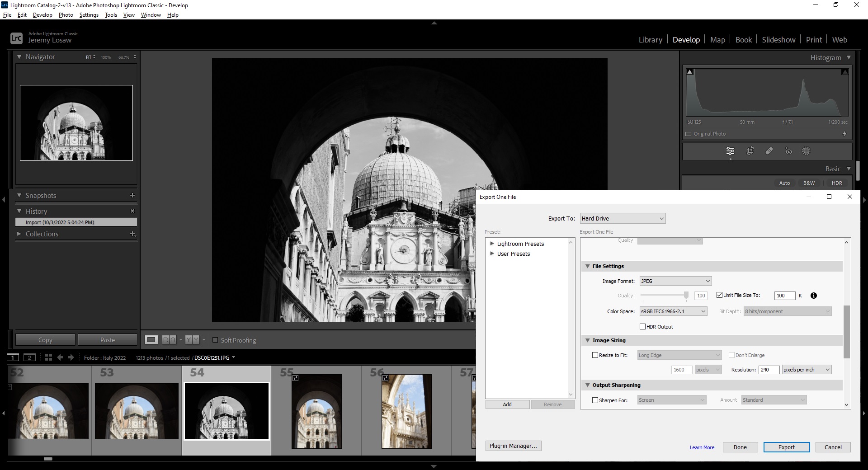868x470 pixels.
Task: Collapse the bottom filmstrip panel arrow
Action: [434, 466]
